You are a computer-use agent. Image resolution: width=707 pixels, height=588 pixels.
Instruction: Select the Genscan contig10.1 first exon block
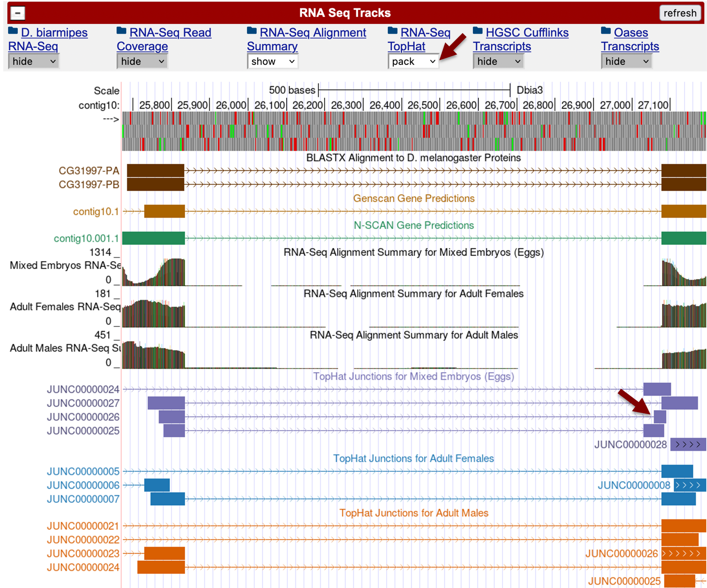click(165, 211)
